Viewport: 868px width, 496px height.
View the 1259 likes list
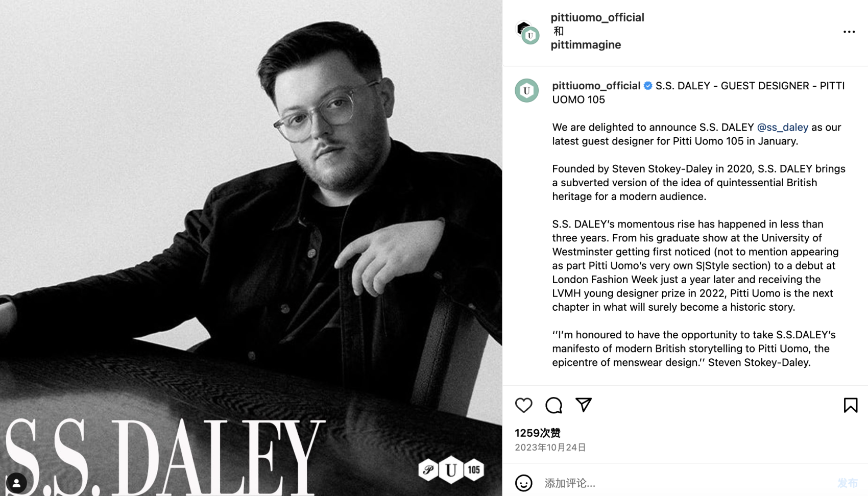[538, 433]
